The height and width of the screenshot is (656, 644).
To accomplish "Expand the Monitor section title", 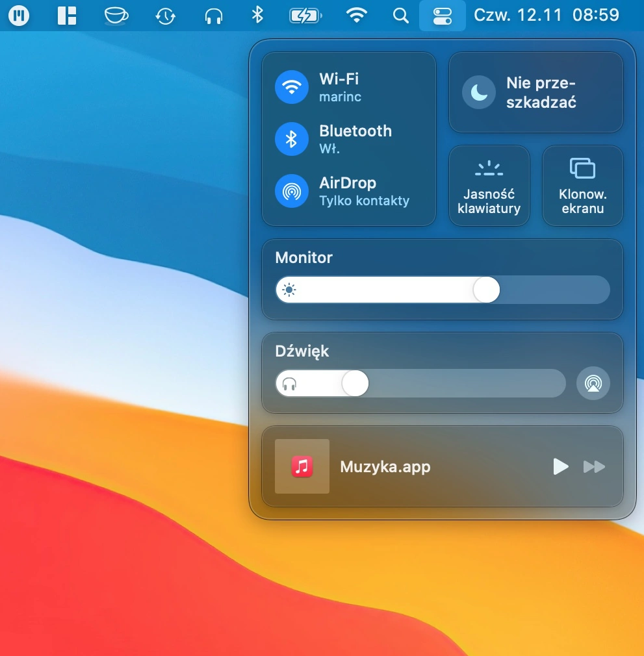I will 303,258.
